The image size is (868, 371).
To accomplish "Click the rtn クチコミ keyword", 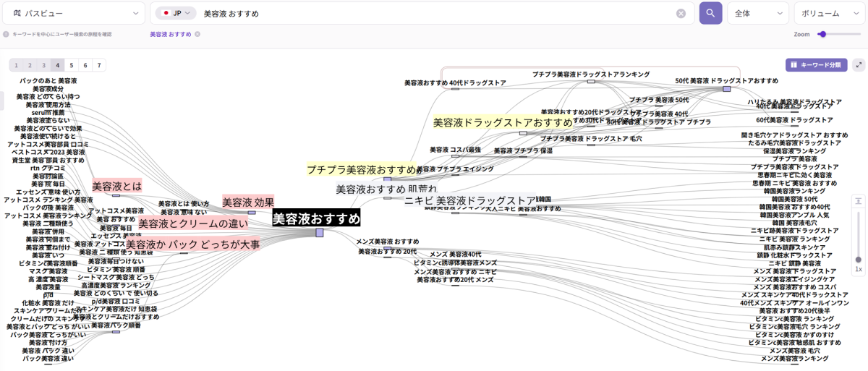I will 48,168.
